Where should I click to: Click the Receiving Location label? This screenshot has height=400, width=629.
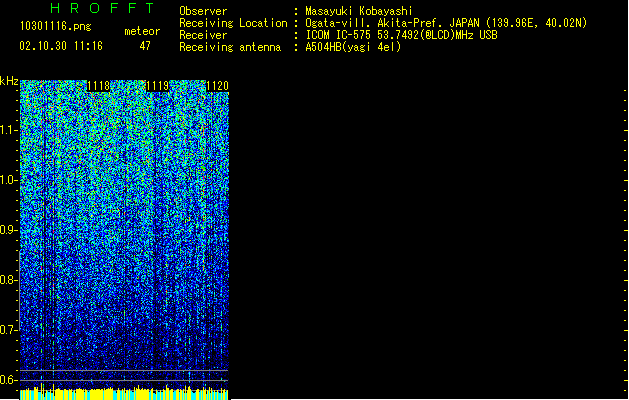(233, 23)
